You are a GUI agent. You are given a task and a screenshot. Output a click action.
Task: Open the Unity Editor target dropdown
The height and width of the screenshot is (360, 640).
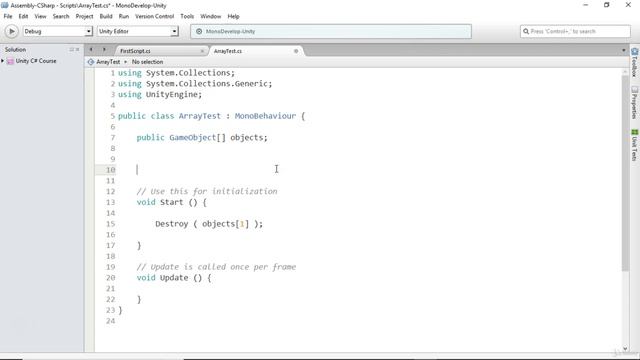(138, 31)
